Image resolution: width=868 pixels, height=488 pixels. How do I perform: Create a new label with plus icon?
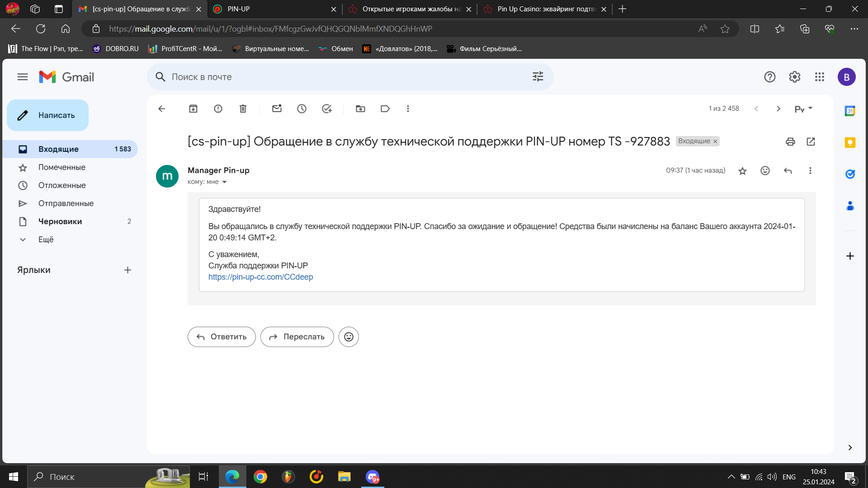click(127, 270)
